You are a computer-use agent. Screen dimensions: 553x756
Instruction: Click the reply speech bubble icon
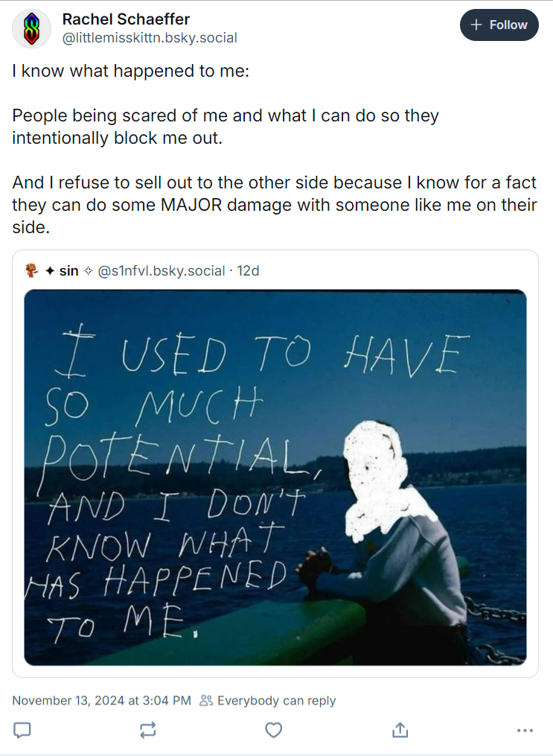click(23, 730)
